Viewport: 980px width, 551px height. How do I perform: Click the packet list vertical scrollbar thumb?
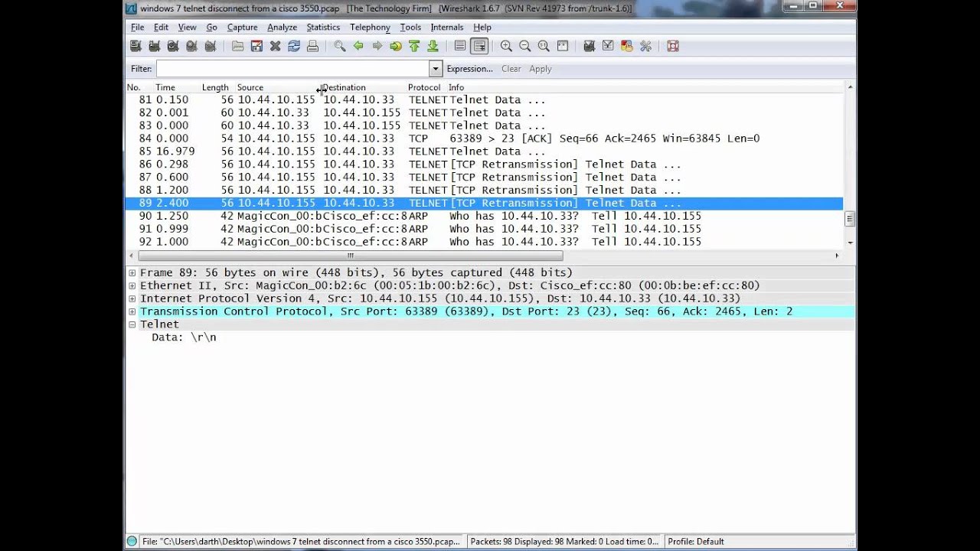tap(849, 220)
